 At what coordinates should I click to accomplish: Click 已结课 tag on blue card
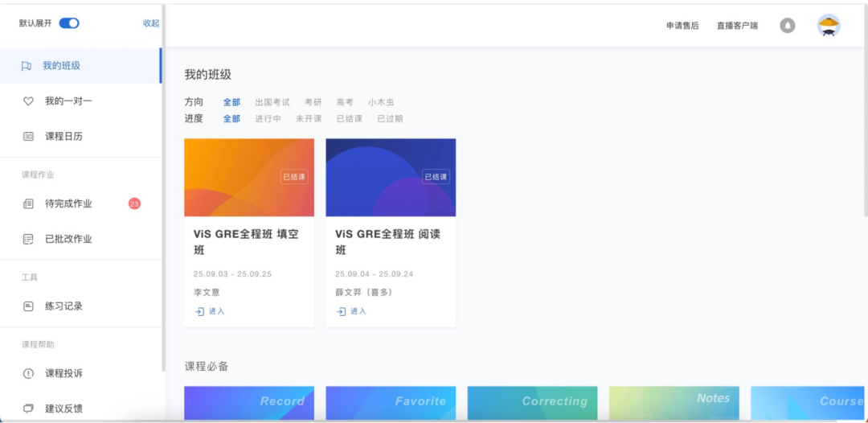click(x=436, y=177)
